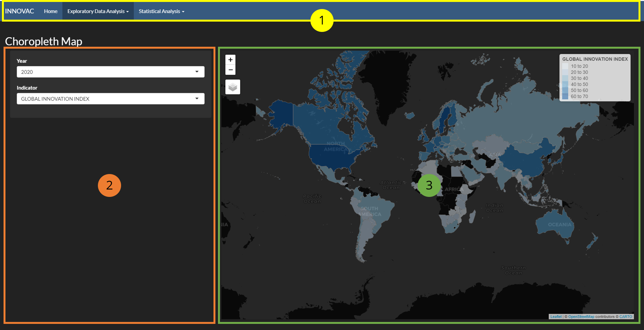Expand the Indicator dropdown
The image size is (644, 330).
point(110,99)
